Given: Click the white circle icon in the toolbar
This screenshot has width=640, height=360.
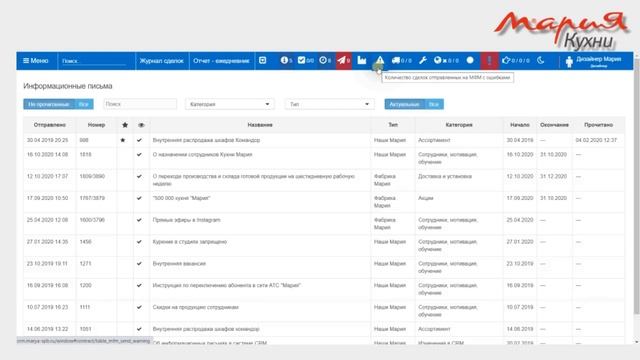Looking at the screenshot, I should (470, 60).
